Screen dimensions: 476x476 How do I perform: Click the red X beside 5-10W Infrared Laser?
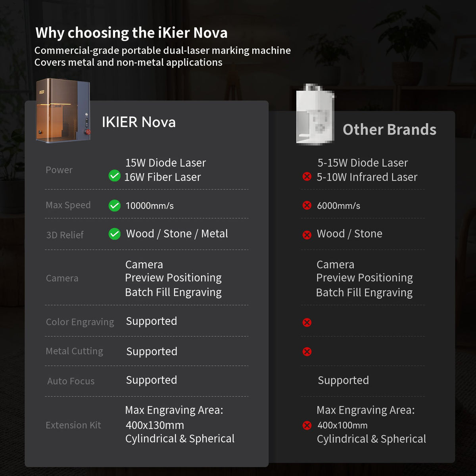tap(307, 177)
